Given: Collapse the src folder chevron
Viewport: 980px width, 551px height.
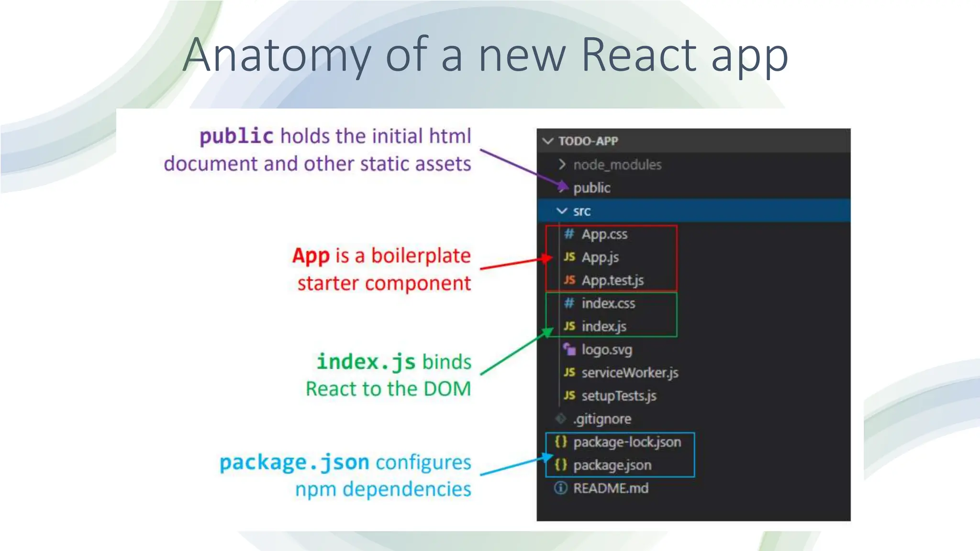Looking at the screenshot, I should tap(562, 211).
